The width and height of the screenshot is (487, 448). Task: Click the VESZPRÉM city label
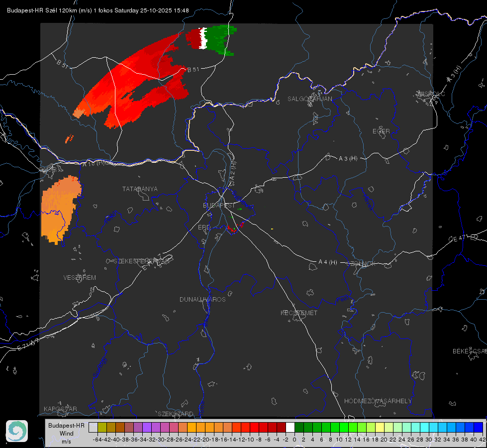coord(80,278)
